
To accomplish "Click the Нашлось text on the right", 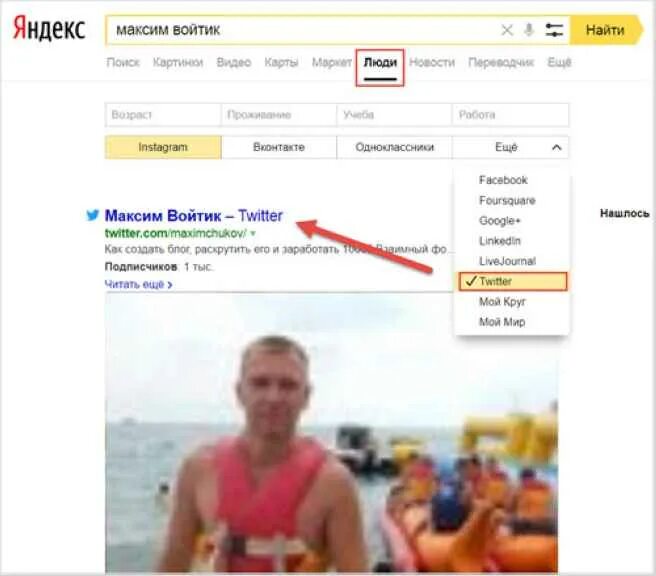I will [624, 213].
